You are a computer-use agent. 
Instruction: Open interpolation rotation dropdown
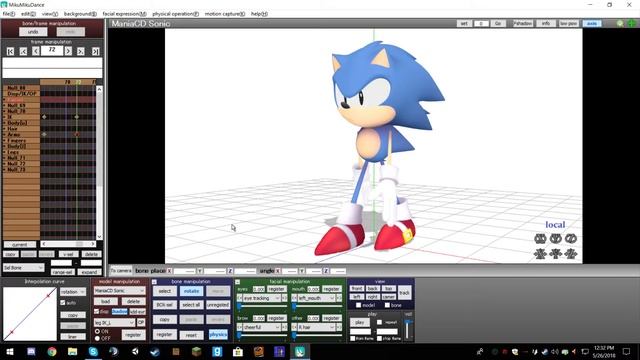[73, 292]
